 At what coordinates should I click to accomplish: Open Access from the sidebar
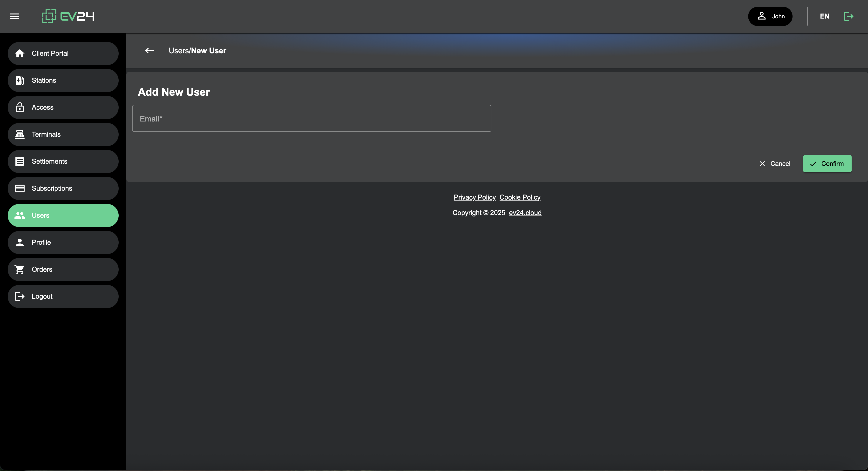tap(63, 108)
